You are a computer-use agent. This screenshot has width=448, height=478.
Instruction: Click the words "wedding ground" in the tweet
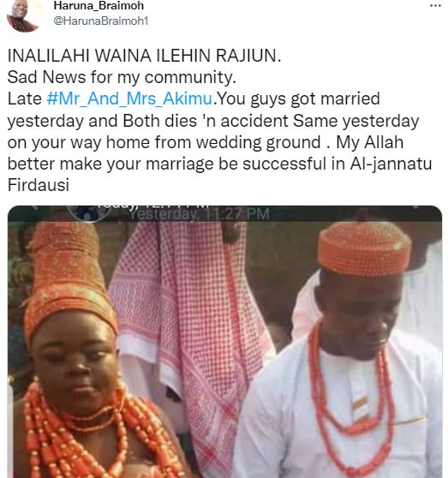click(x=258, y=142)
